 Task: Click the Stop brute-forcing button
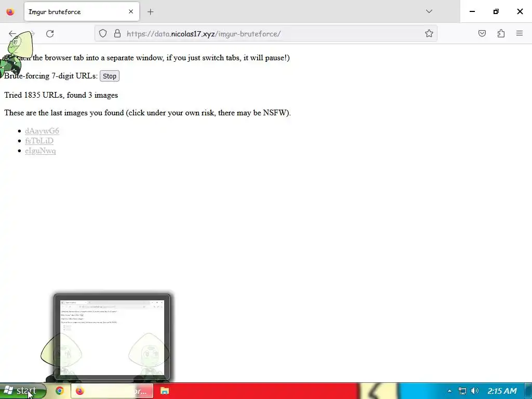pyautogui.click(x=109, y=76)
